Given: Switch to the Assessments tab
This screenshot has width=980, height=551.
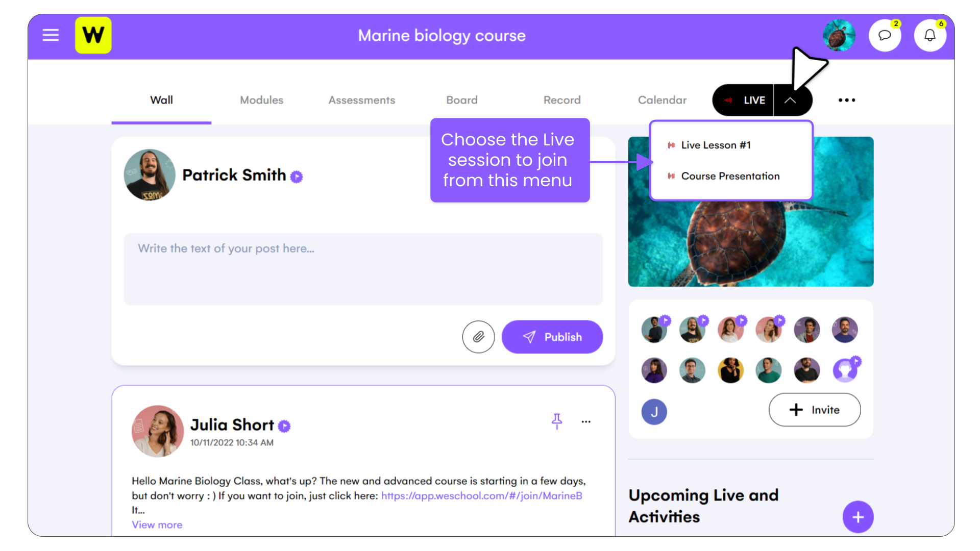Looking at the screenshot, I should click(361, 100).
